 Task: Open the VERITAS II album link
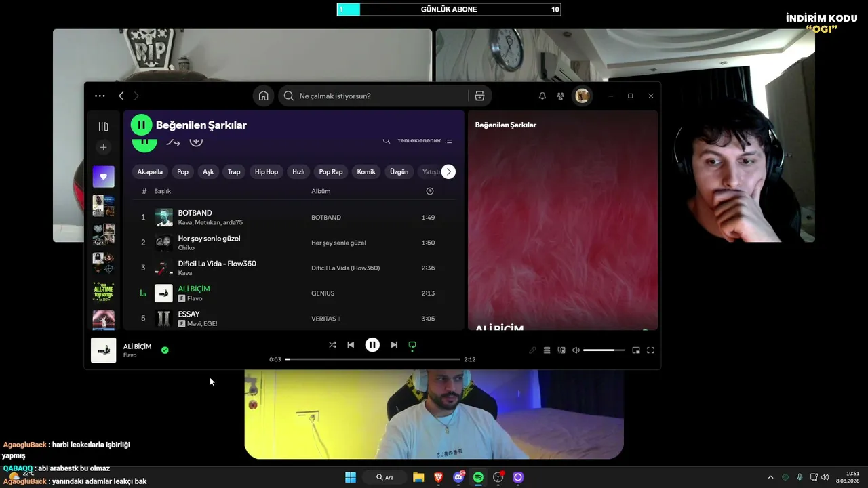pos(326,319)
